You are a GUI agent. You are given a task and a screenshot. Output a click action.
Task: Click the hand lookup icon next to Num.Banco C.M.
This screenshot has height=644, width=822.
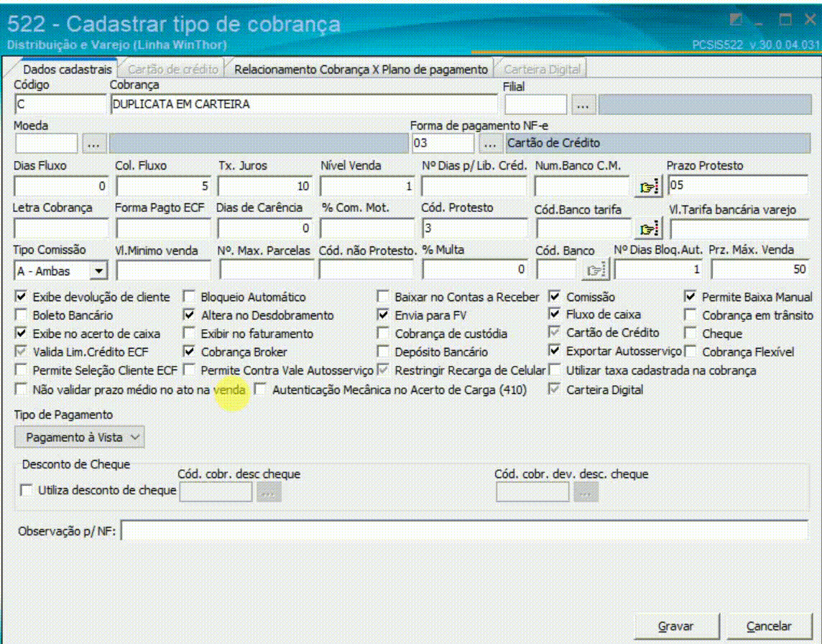[x=649, y=186]
